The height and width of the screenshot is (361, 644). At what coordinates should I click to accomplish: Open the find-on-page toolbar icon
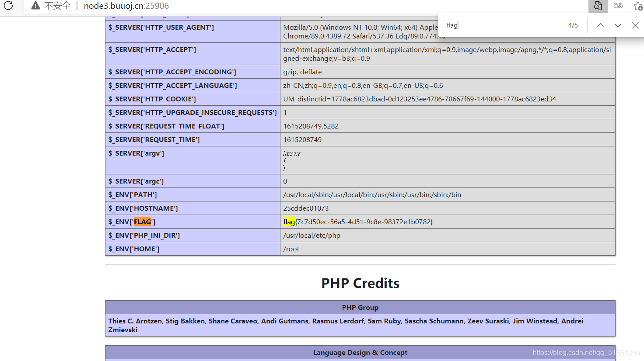[598, 6]
